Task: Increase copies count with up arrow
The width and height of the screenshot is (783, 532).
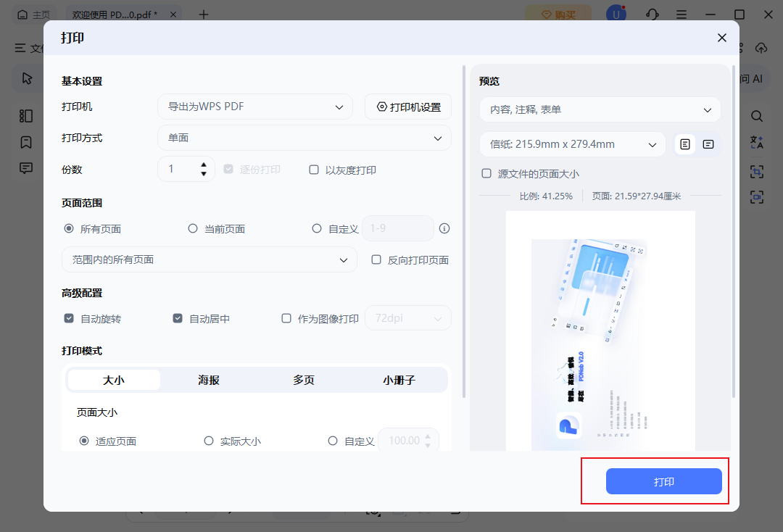Action: 204,165
